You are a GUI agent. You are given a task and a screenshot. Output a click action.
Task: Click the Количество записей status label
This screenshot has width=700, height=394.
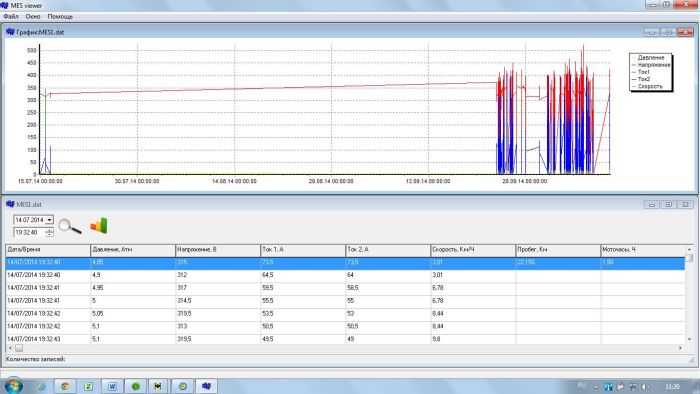click(x=35, y=359)
